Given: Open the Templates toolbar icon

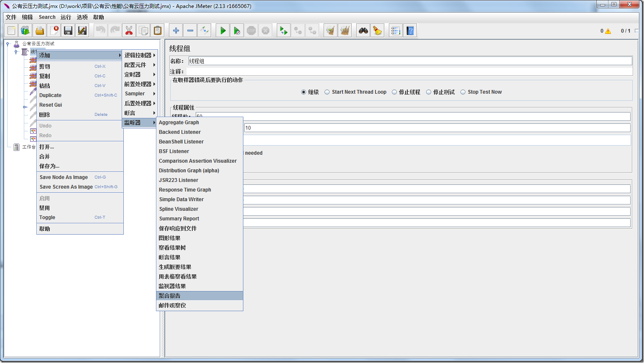Looking at the screenshot, I should [26, 31].
